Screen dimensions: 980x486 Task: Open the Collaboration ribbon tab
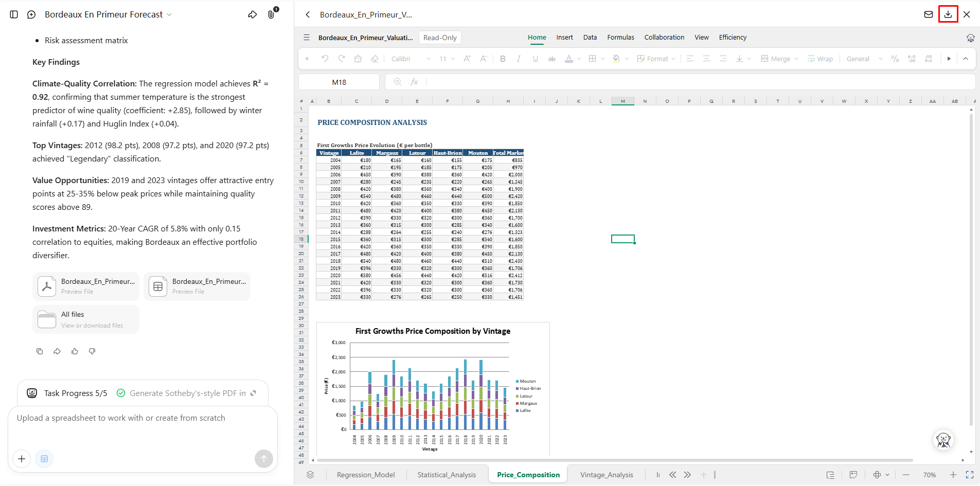[x=664, y=38]
